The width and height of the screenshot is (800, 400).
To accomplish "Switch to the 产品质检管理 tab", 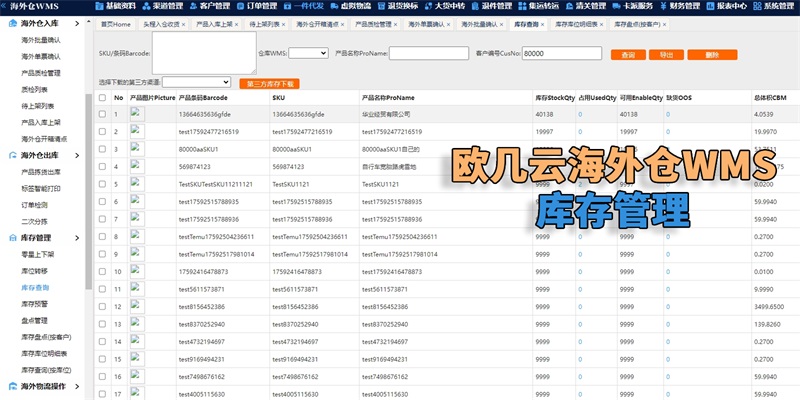I will 375,23.
